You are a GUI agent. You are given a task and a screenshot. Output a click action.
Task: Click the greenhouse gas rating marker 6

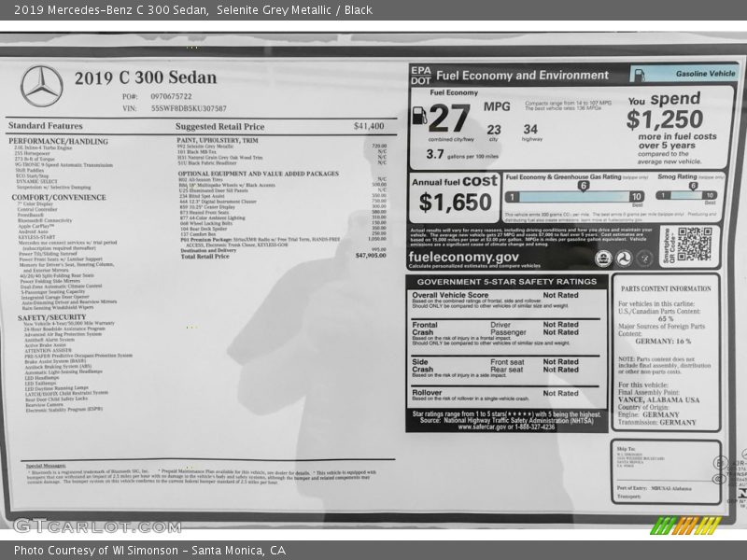(583, 186)
